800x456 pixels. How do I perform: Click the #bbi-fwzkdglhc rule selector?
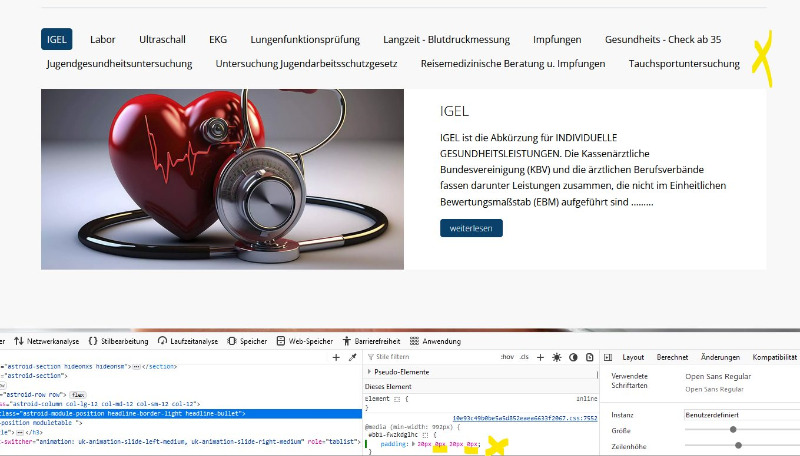point(393,435)
